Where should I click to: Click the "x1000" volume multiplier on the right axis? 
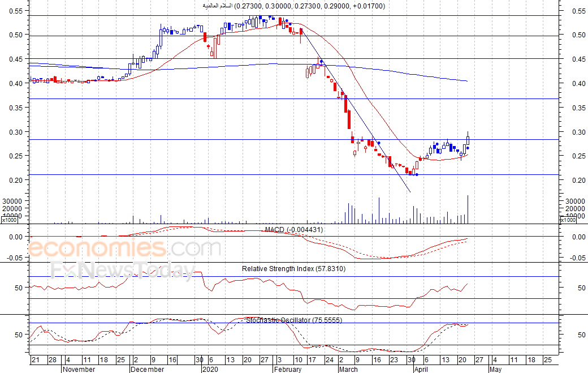[x=568, y=220]
